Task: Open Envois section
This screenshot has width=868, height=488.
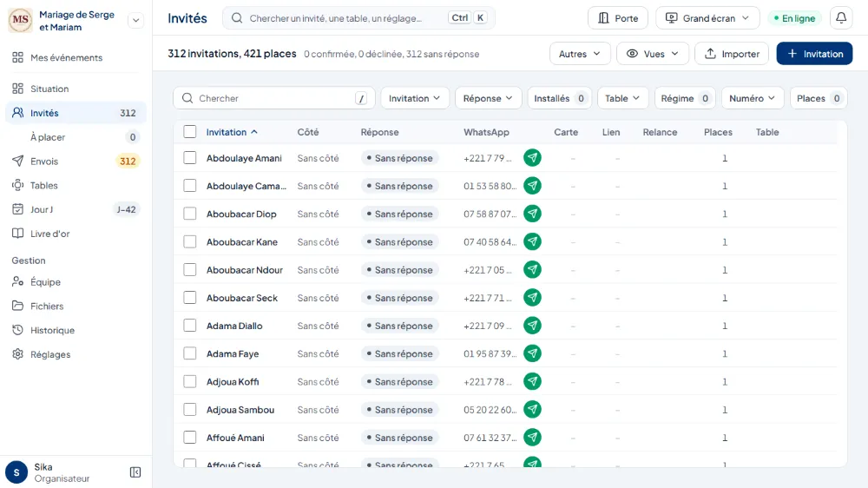Action: (x=76, y=162)
